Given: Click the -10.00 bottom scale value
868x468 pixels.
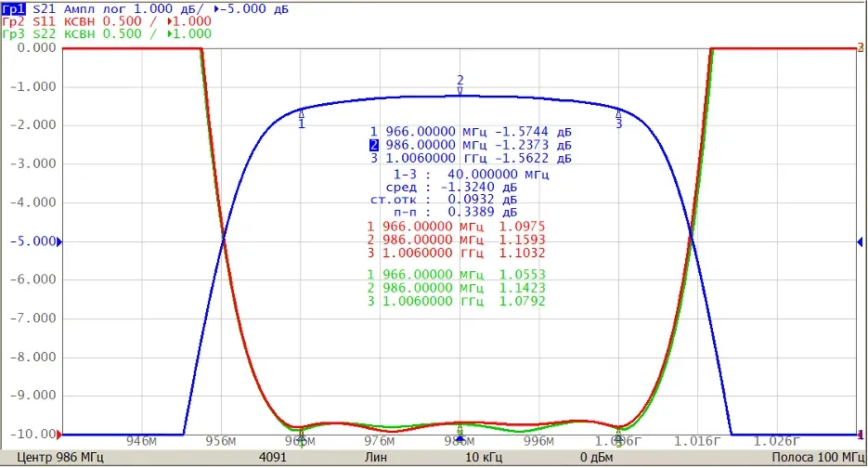Looking at the screenshot, I should tap(33, 435).
